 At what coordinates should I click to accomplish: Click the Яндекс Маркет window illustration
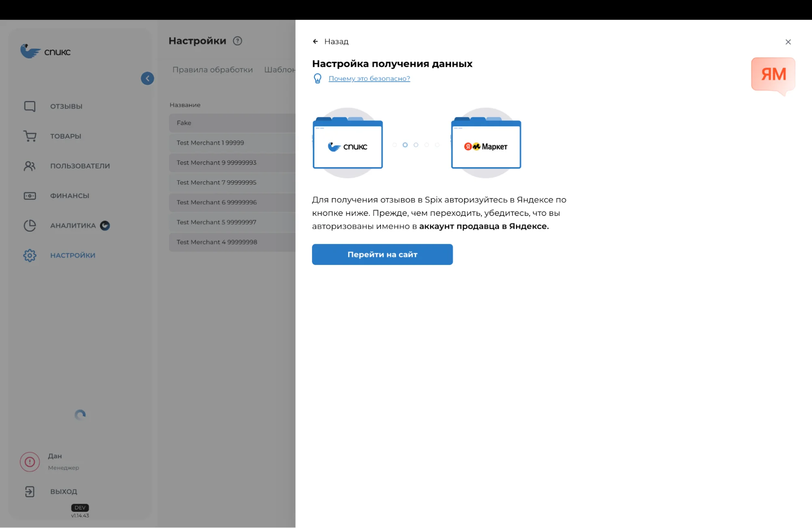point(486,143)
